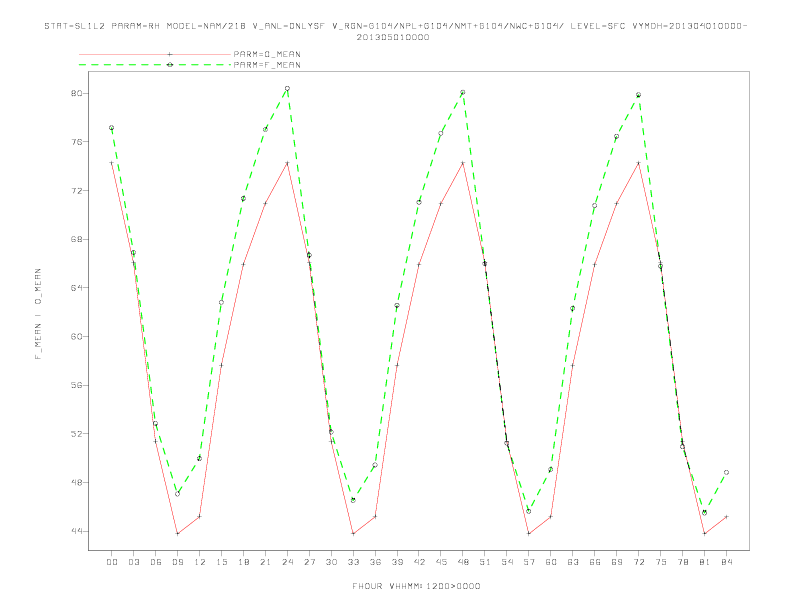The width and height of the screenshot is (792, 612).
Task: Click the x-axis tick label 24
Action: tap(287, 562)
